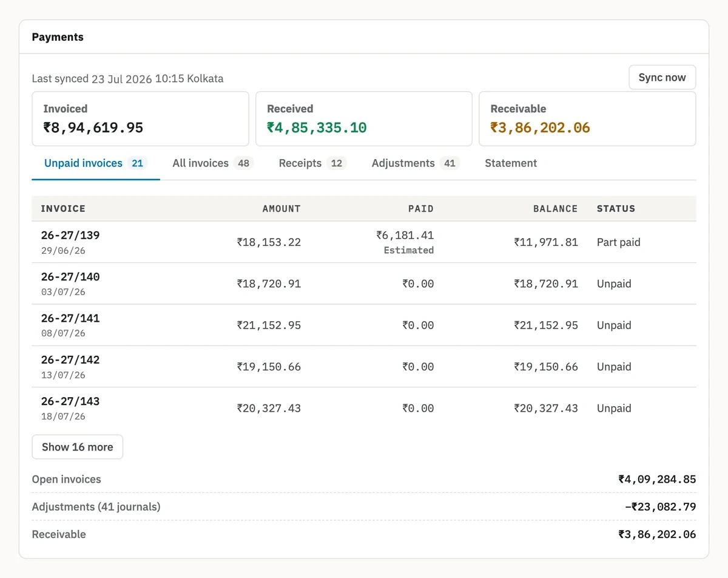Click the Open invoices total ₹4,09,284.85
728x578 pixels.
pyautogui.click(x=657, y=479)
